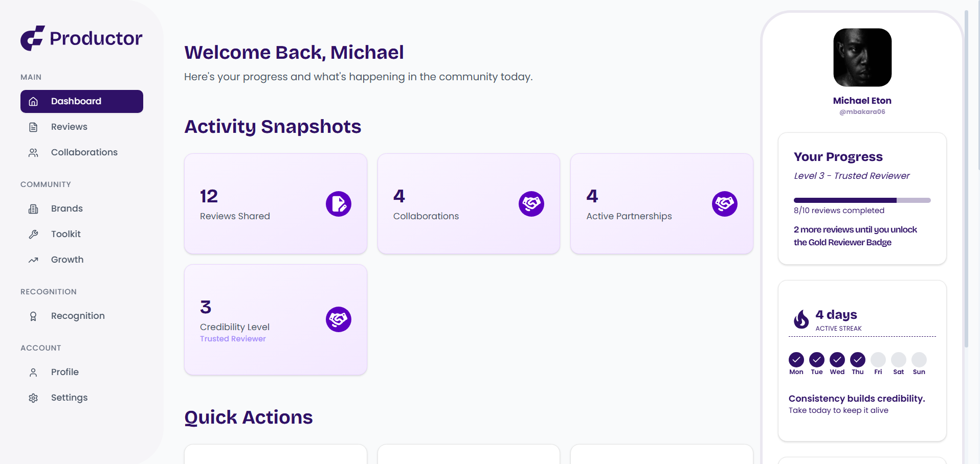Screen dimensions: 980x464
Task: Click the Active Partnerships handshake icon
Action: tap(724, 204)
